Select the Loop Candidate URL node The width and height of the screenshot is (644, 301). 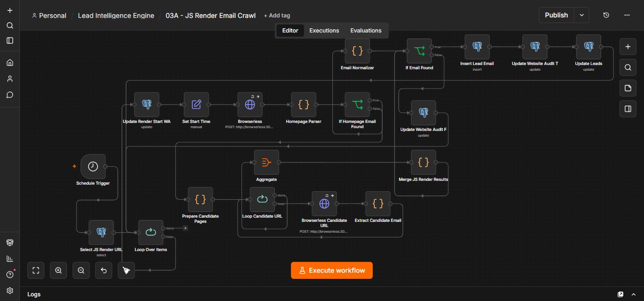point(262,199)
